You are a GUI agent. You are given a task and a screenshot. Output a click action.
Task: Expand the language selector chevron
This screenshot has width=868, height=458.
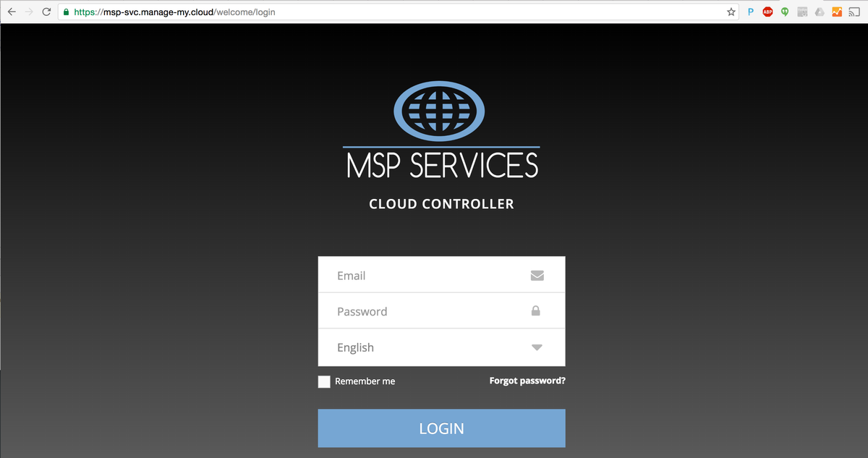coord(537,347)
